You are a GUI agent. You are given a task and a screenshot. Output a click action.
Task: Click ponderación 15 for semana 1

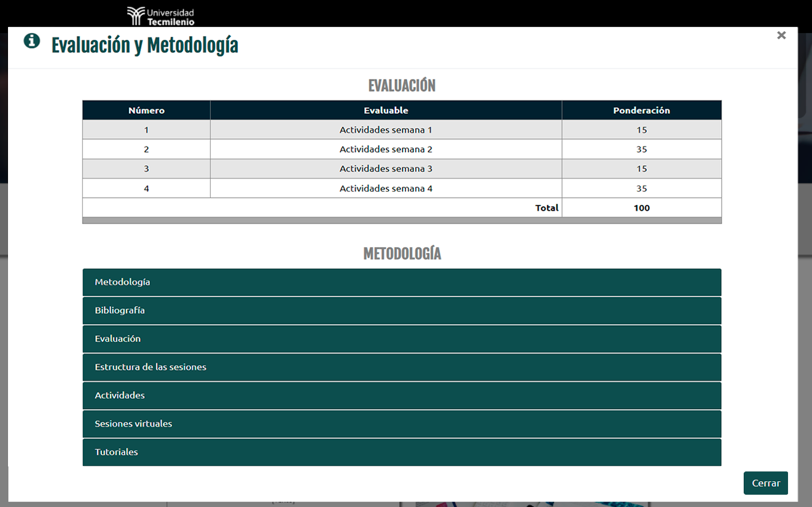641,130
